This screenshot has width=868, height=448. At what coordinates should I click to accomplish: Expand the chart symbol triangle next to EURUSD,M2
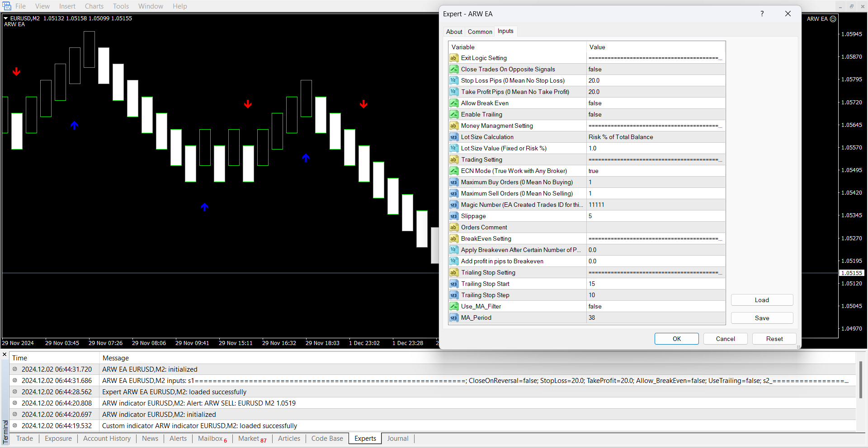tap(6, 19)
